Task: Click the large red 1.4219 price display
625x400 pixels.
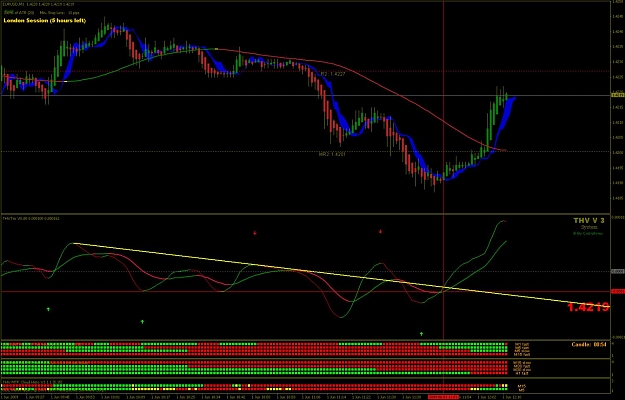Action: pyautogui.click(x=588, y=307)
